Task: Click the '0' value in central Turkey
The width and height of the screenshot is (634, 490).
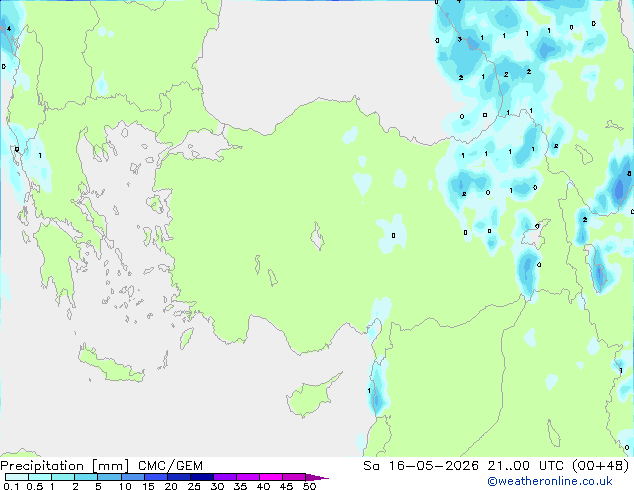Action: tap(393, 235)
